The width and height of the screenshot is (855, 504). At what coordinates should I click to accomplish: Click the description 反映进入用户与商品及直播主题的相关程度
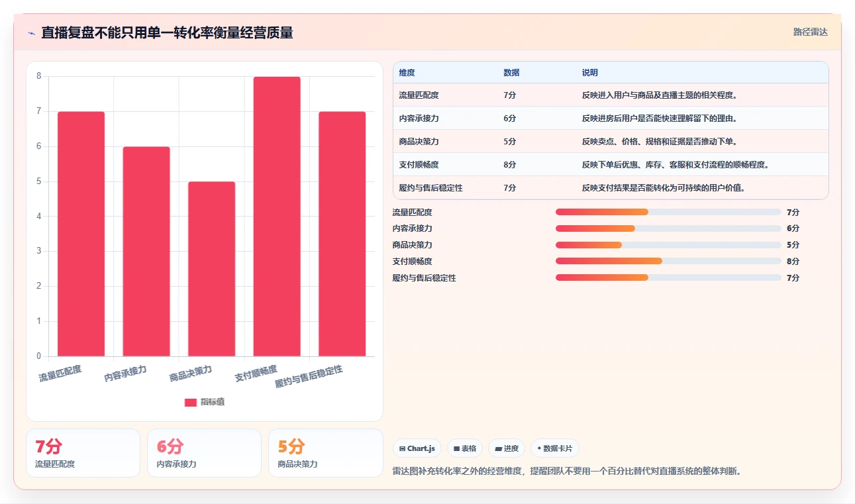pyautogui.click(x=660, y=95)
